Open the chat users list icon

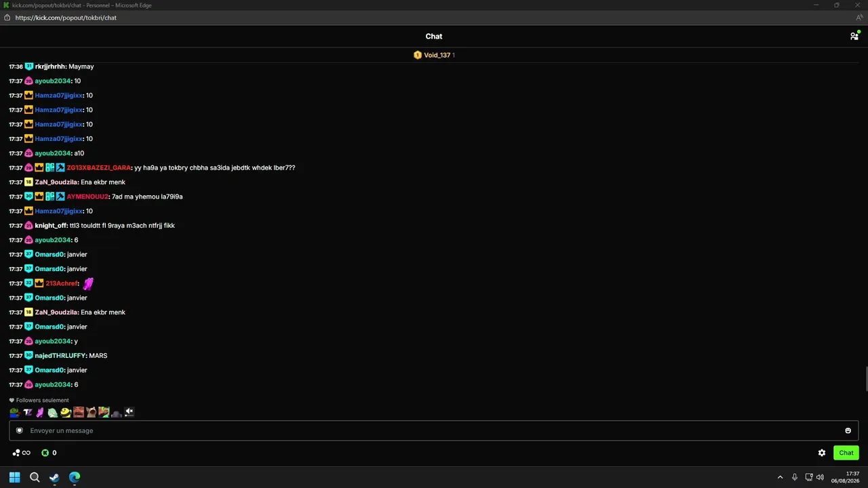(854, 36)
